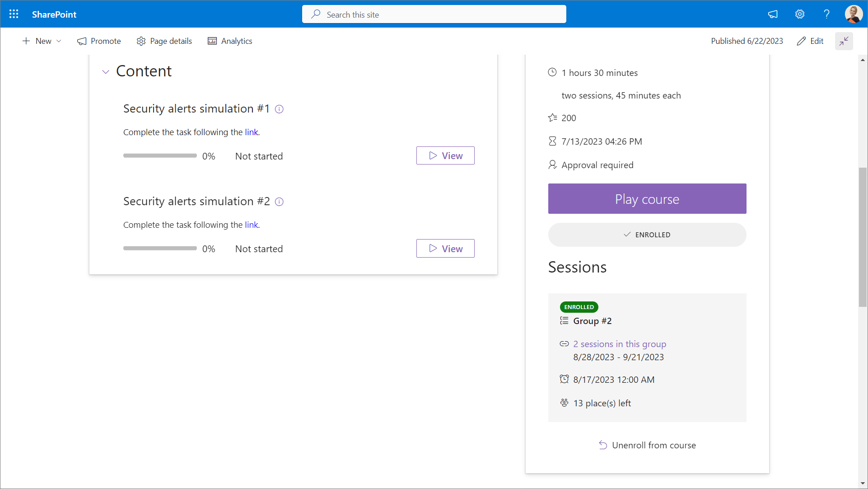Open Analytics in the command bar
The height and width of the screenshot is (489, 868).
pyautogui.click(x=230, y=41)
